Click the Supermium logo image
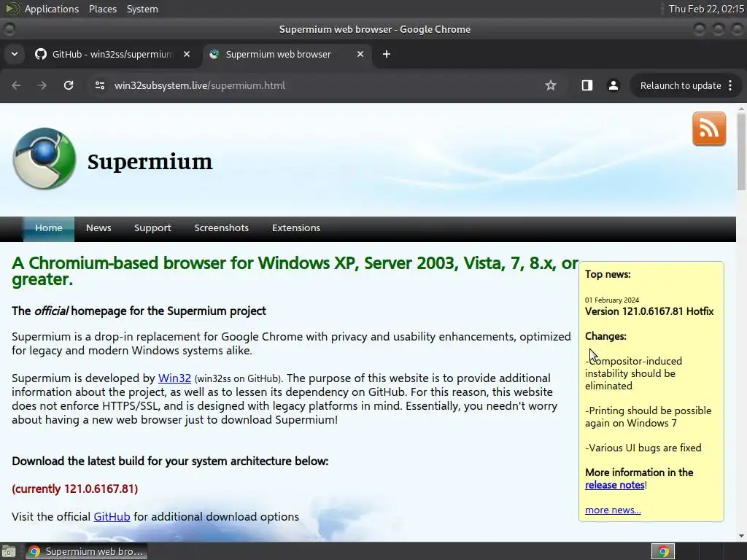This screenshot has height=560, width=747. pos(44,158)
